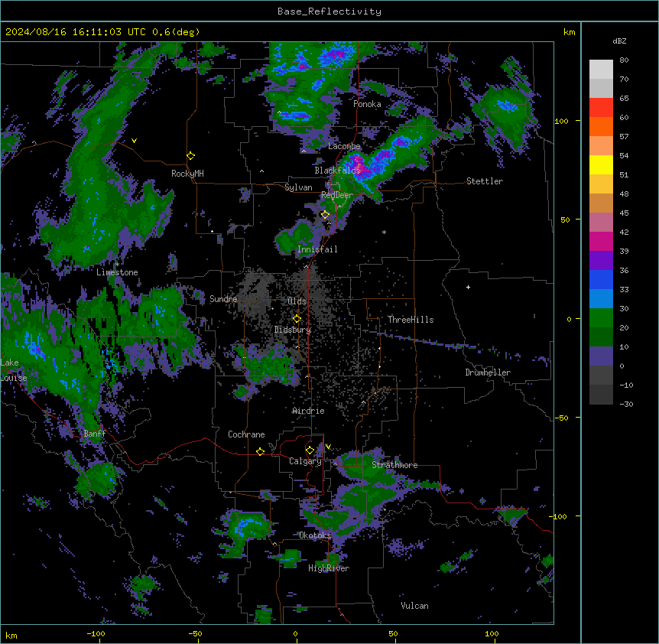This screenshot has width=659, height=644.
Task: Click the Limestone label
Action: [117, 272]
